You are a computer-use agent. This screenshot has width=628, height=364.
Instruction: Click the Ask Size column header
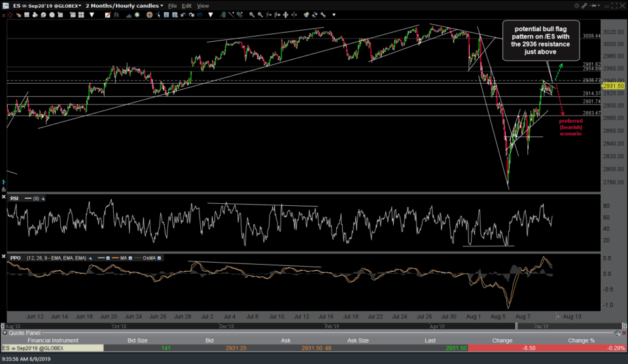[358, 340]
